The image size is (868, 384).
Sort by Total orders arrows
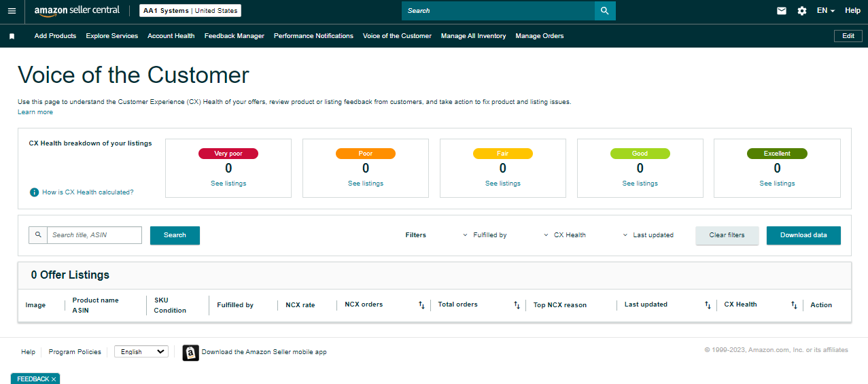click(517, 305)
